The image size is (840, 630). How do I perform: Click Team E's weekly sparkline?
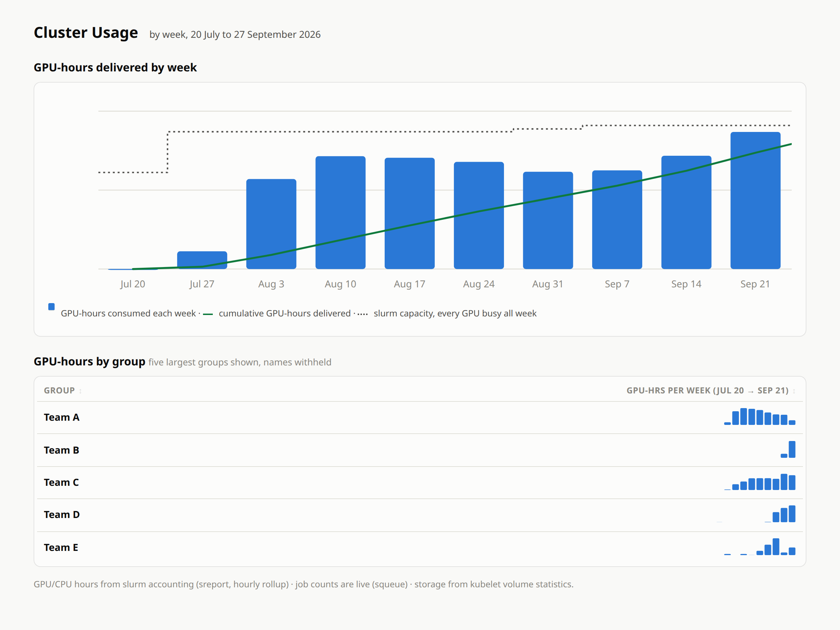[x=759, y=546]
